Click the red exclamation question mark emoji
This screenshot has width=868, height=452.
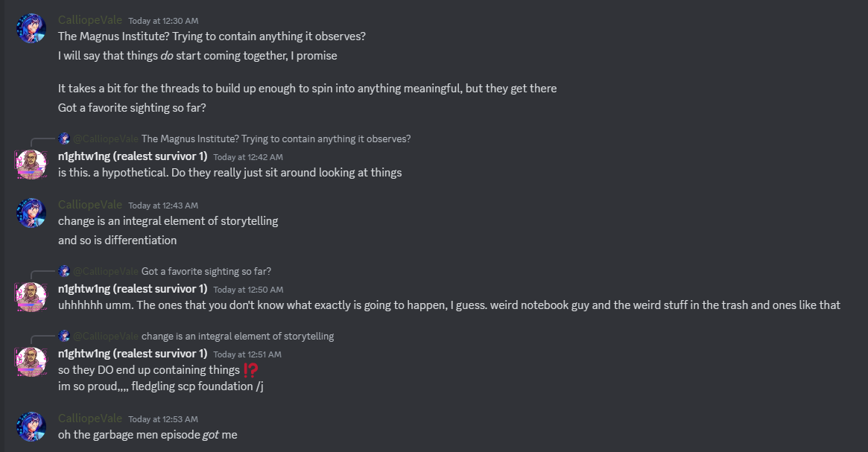(x=251, y=370)
